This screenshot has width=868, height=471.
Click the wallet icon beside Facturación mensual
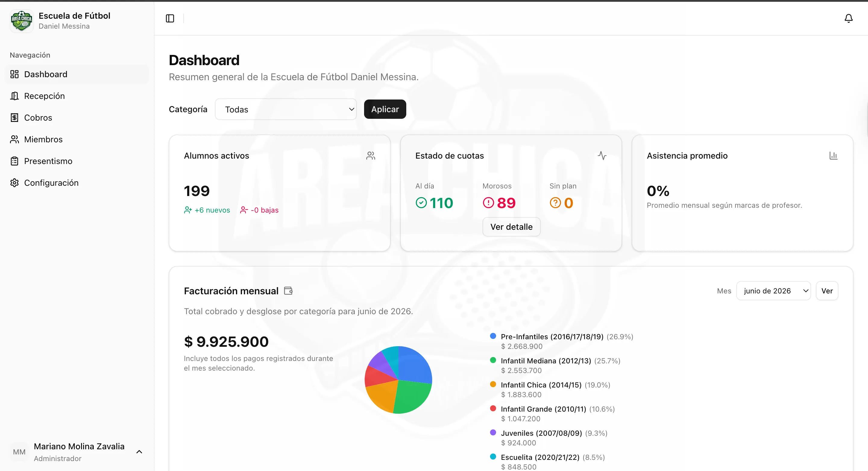pos(288,291)
